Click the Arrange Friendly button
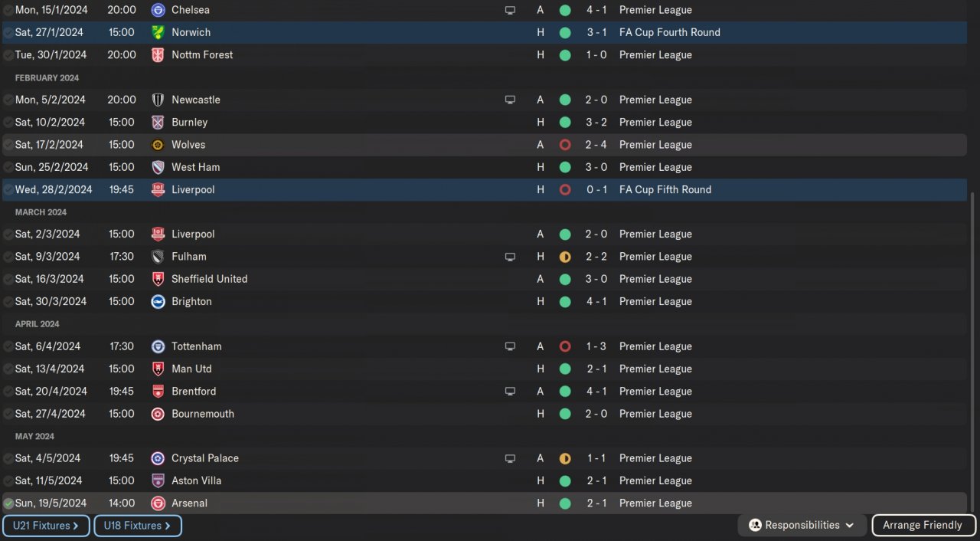 pos(923,526)
